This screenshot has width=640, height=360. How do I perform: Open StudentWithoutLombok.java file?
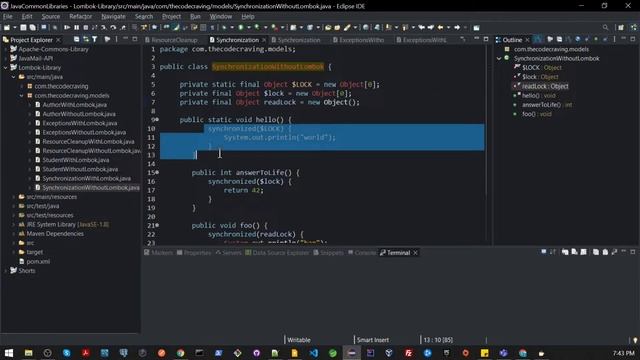[x=80, y=169]
